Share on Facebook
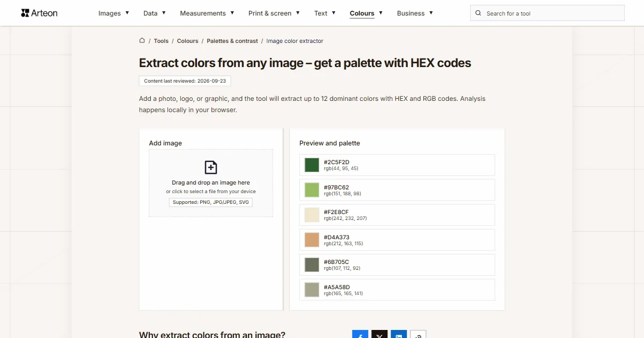The height and width of the screenshot is (338, 644). click(360, 335)
